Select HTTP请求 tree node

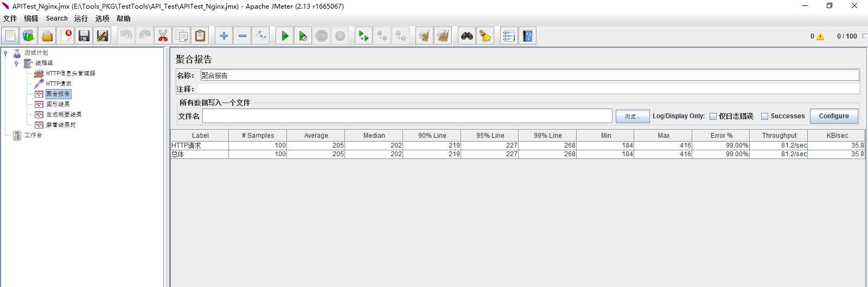coord(59,84)
